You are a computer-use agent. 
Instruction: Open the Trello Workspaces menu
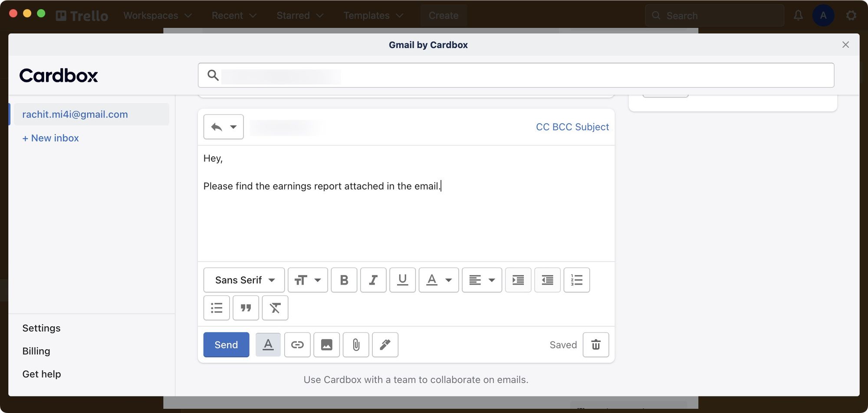(x=157, y=16)
